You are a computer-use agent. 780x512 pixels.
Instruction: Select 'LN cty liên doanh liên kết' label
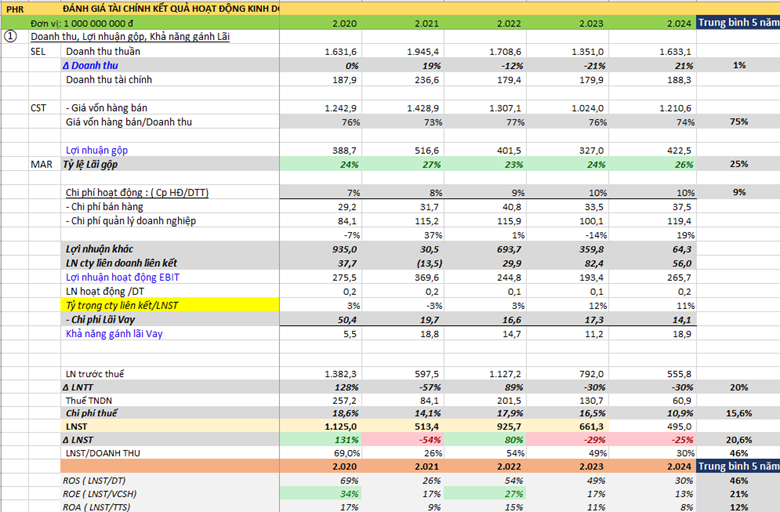point(121,263)
